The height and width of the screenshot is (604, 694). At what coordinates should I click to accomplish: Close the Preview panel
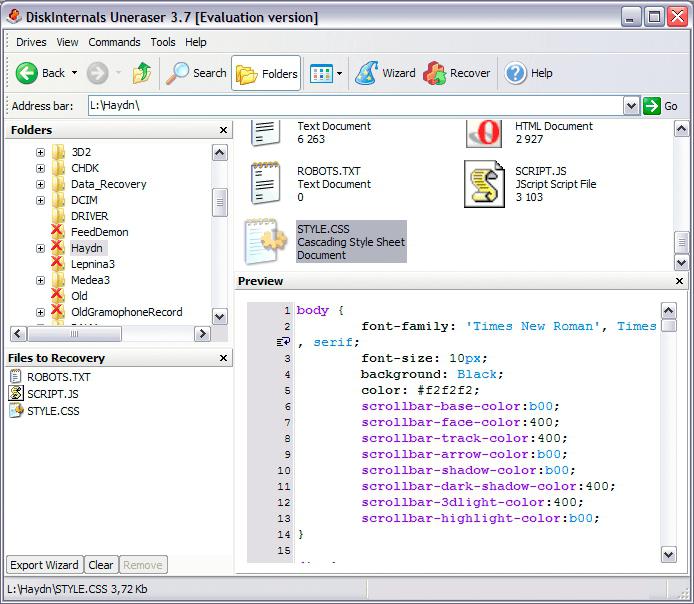coord(679,281)
